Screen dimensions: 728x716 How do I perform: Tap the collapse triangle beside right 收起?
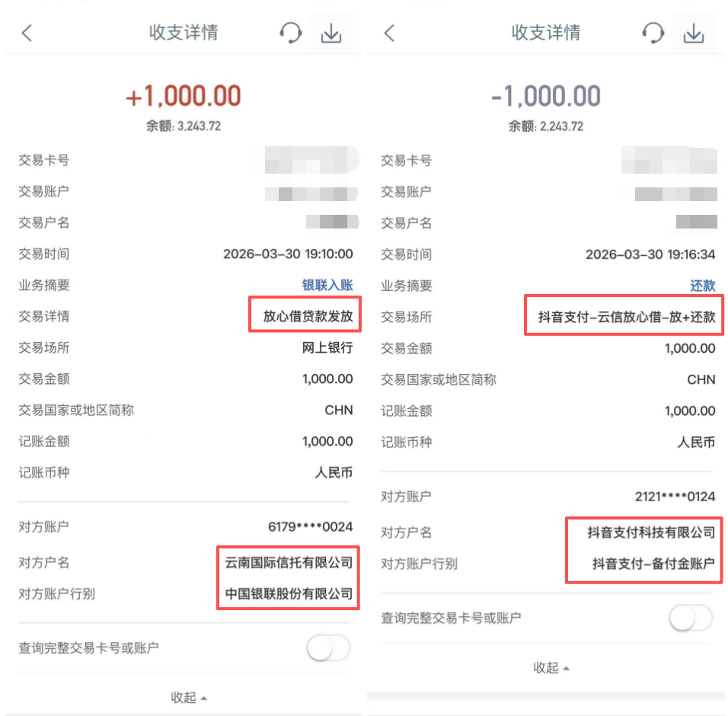[x=566, y=669]
